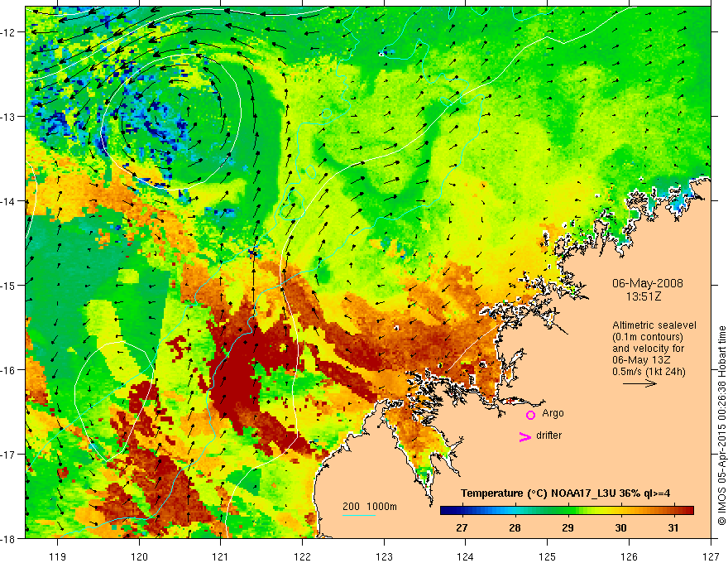The width and height of the screenshot is (728, 563).
Task: Click the '29' colorbar tick label
Action: coord(568,527)
